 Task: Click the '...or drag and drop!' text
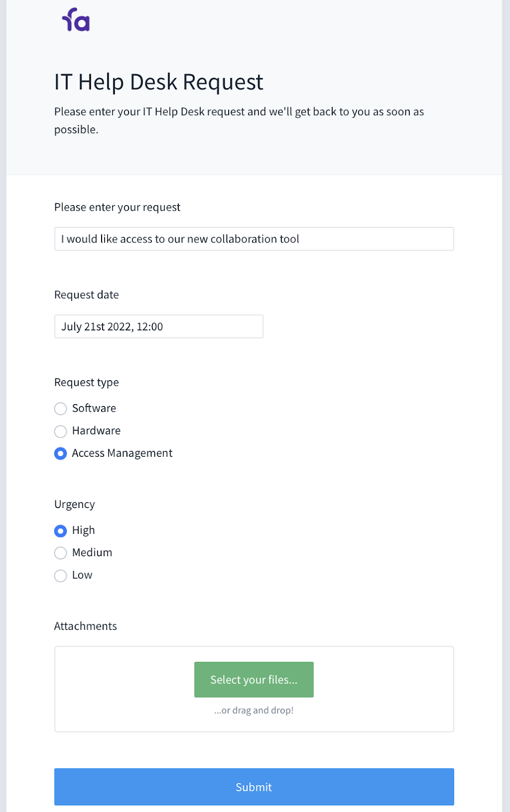click(x=254, y=710)
